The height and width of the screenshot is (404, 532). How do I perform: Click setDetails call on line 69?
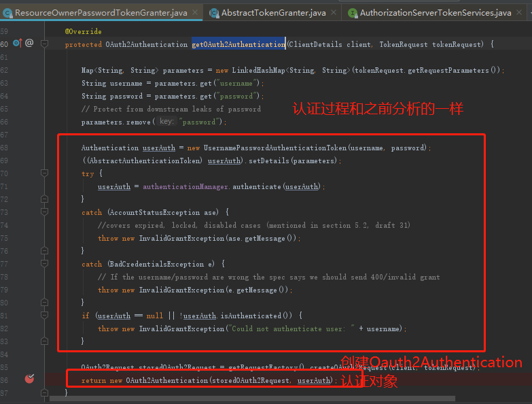tap(268, 161)
